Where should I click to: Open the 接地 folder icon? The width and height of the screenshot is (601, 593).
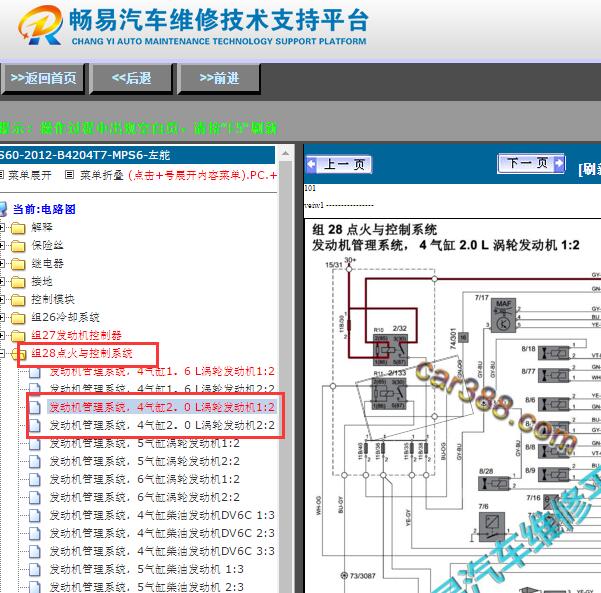18,282
